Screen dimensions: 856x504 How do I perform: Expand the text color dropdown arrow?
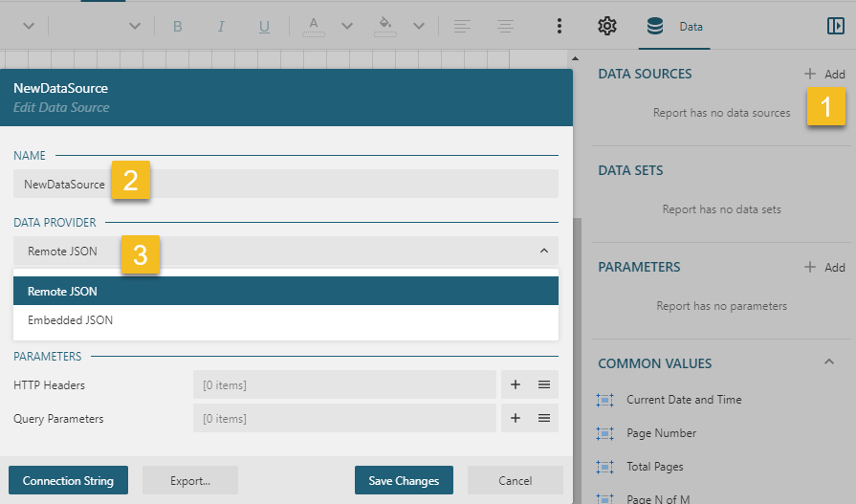[x=347, y=27]
